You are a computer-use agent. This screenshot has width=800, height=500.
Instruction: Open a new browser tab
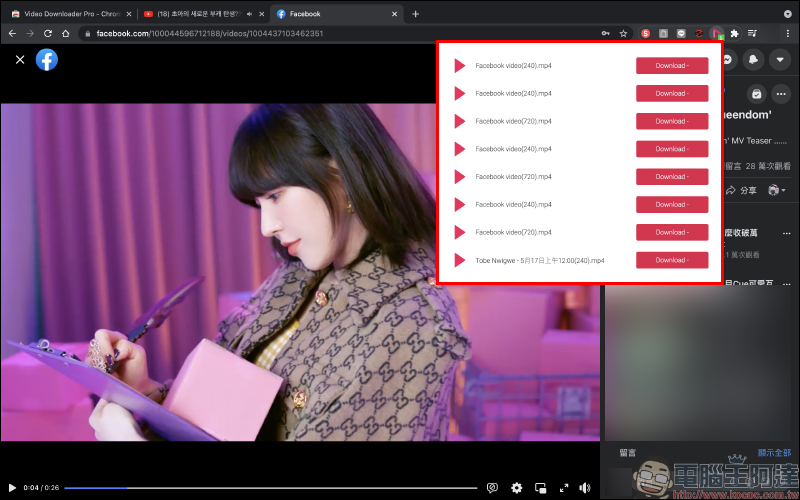pyautogui.click(x=415, y=14)
